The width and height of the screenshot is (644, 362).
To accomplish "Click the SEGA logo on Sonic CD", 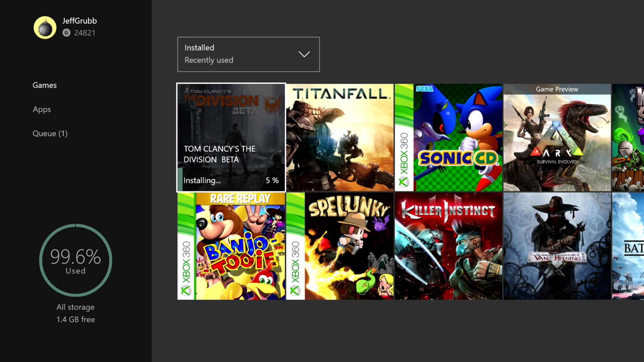I will click(425, 88).
